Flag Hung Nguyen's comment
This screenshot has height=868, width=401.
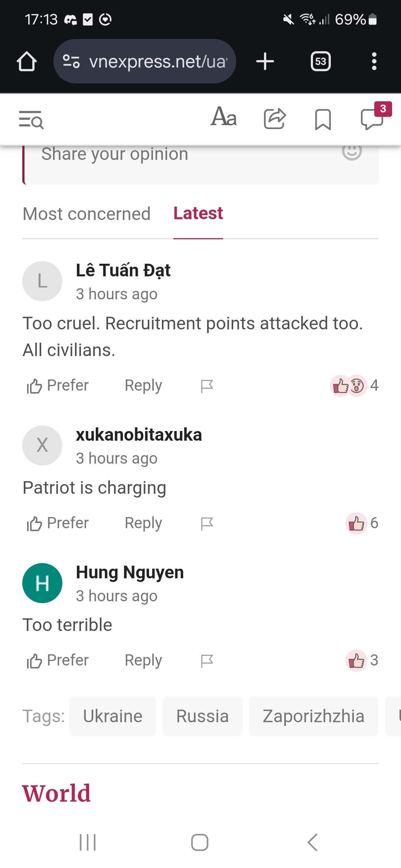pos(207,661)
